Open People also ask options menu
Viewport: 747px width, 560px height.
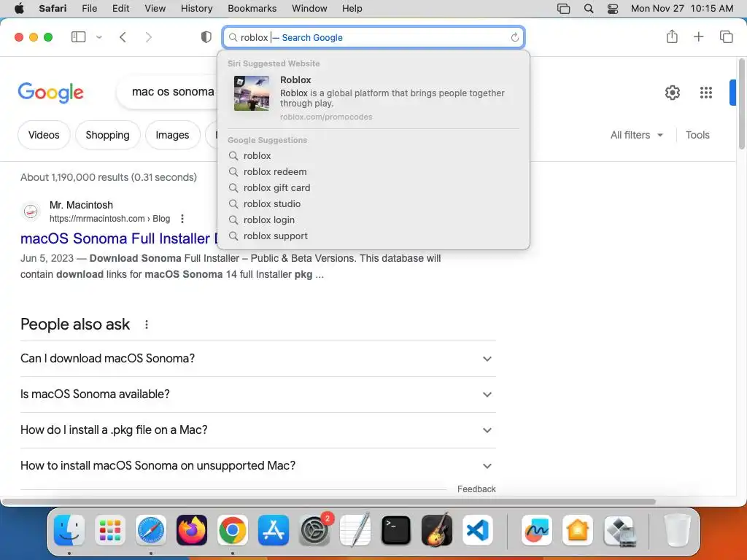pyautogui.click(x=146, y=324)
